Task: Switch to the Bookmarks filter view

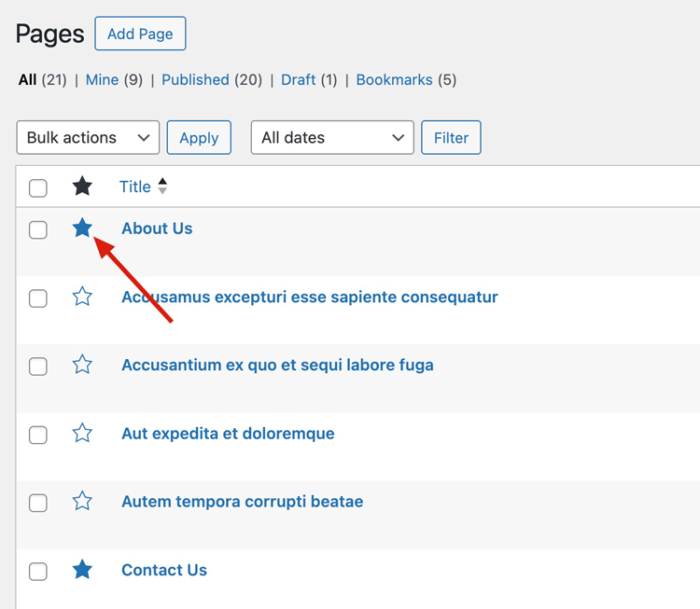Action: pos(394,80)
